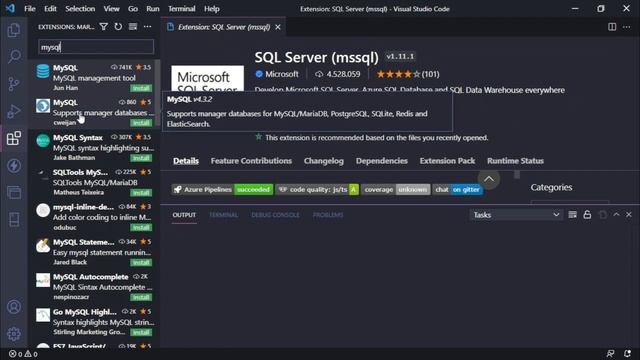
Task: Filter extensions using the funnel icon
Action: pyautogui.click(x=104, y=27)
